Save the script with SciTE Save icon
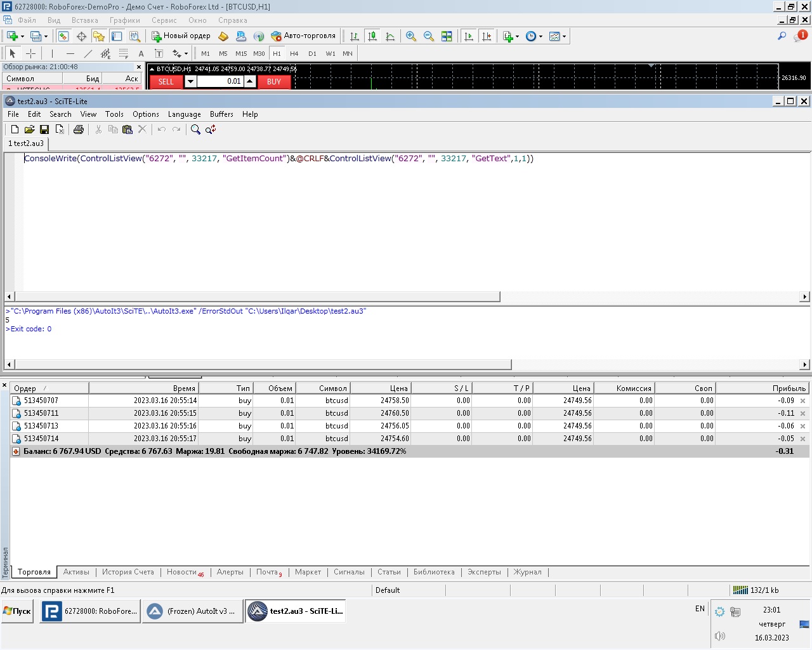Viewport: 812px width, 650px height. click(44, 129)
